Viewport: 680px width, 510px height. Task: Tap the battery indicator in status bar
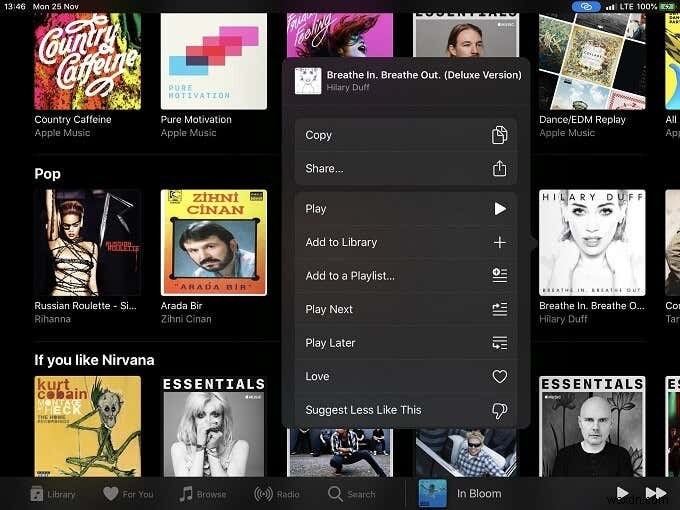pyautogui.click(x=667, y=7)
